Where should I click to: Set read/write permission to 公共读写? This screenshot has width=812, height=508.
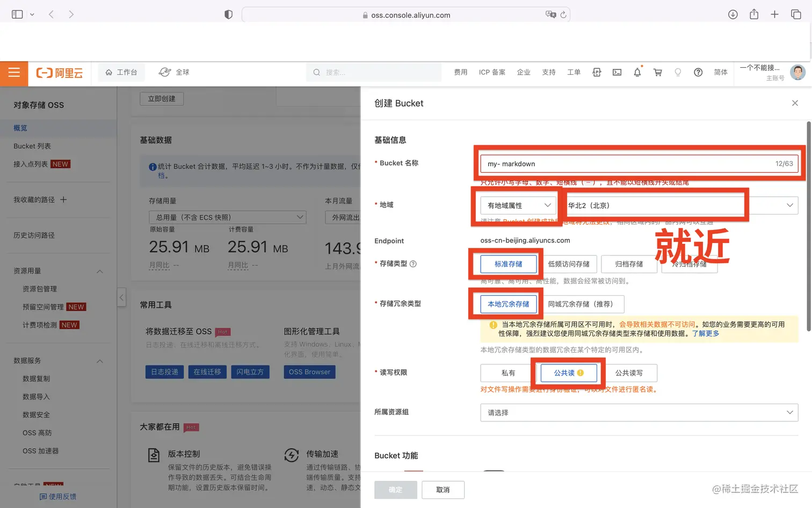pos(629,373)
